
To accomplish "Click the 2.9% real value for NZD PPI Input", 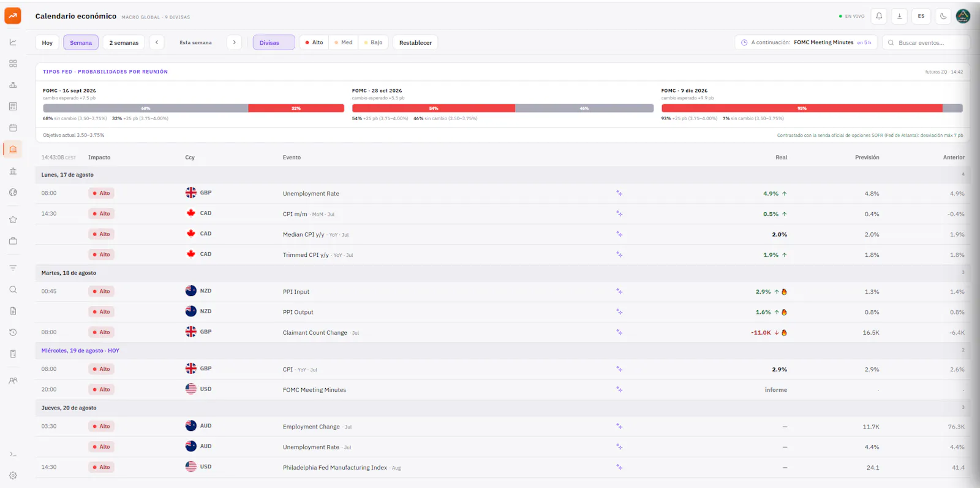I will [x=763, y=292].
